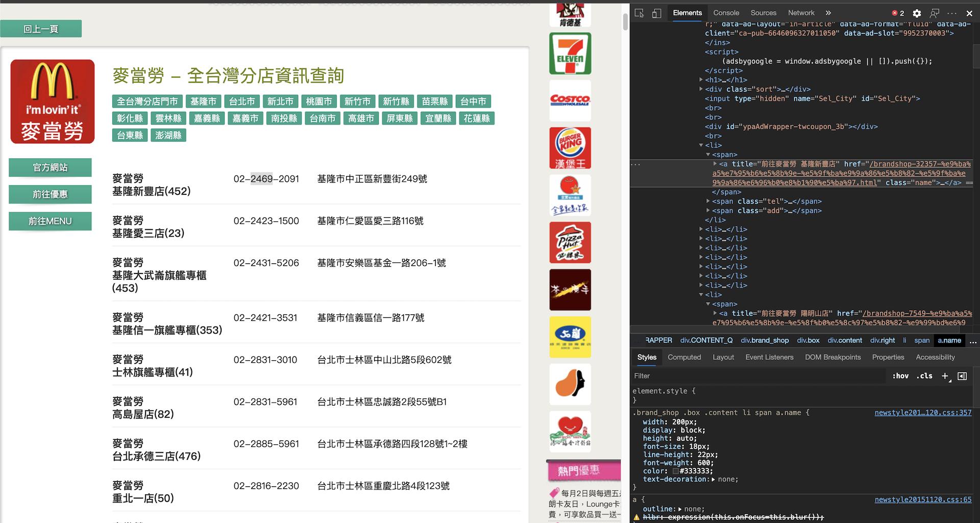This screenshot has width=980, height=523.
Task: Open the Computed styles tab
Action: point(684,357)
